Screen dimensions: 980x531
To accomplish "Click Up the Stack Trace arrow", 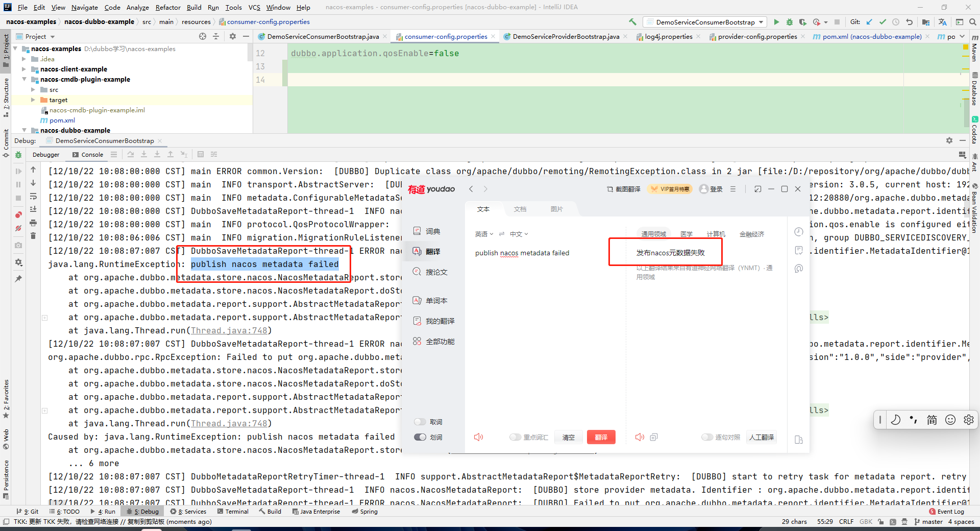I will coord(33,170).
